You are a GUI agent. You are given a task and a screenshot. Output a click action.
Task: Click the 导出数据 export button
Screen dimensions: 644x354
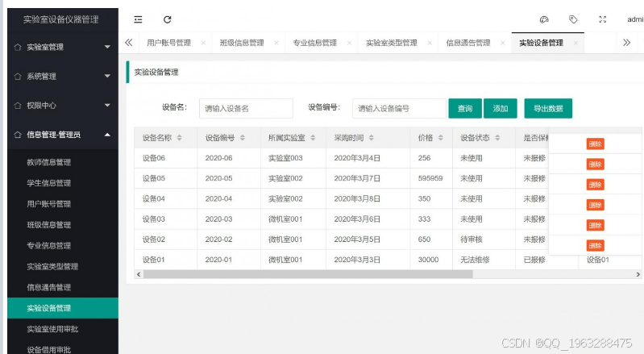tap(548, 108)
